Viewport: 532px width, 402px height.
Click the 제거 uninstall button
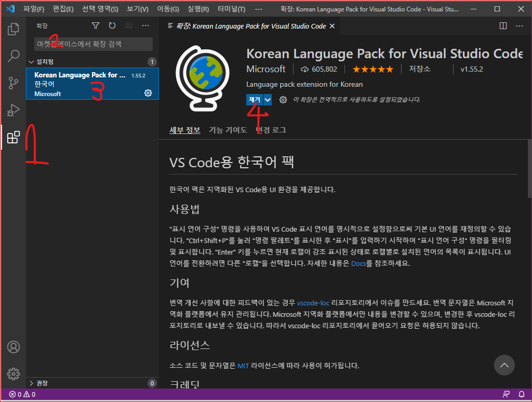coord(255,99)
